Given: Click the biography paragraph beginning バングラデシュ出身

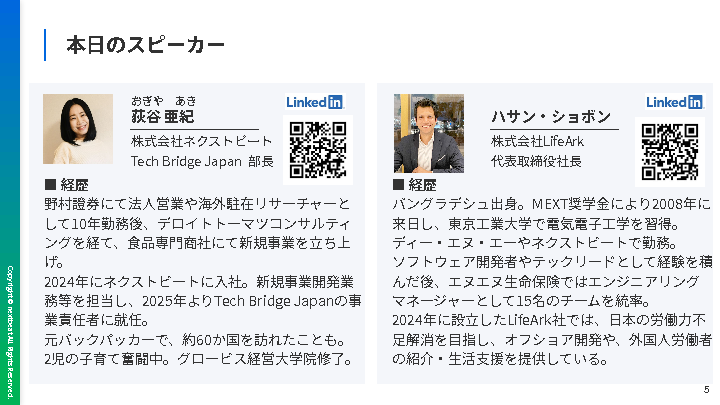Looking at the screenshot, I should pos(552,281).
